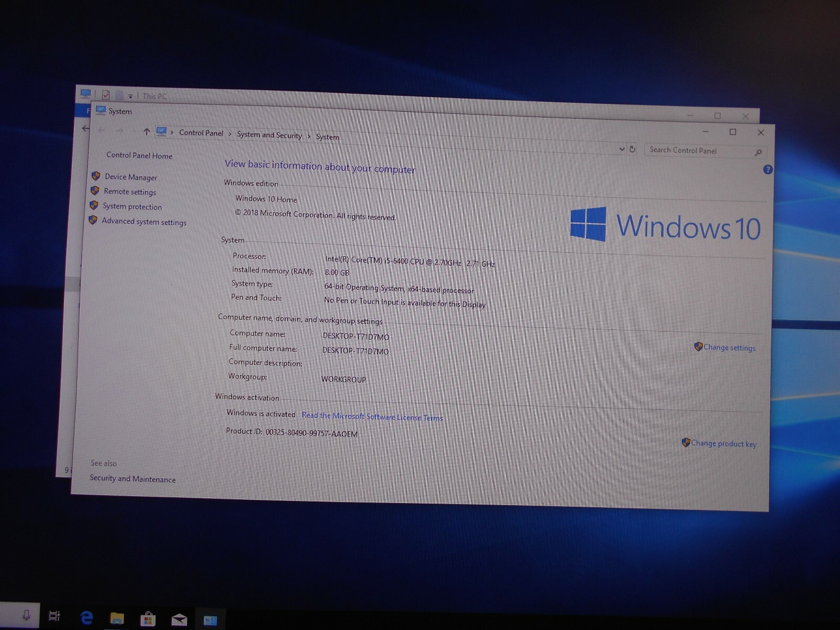Click Back arrow in This PC window
Screen dimensions: 840x630
point(86,128)
